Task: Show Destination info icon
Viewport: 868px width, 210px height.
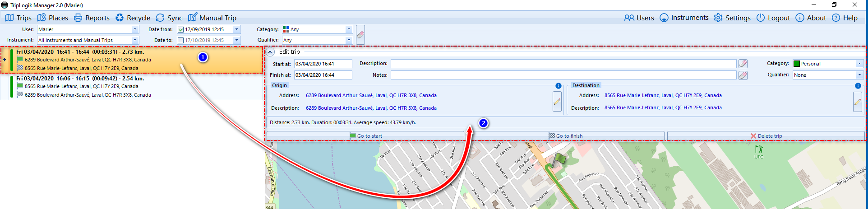Action: point(858,86)
